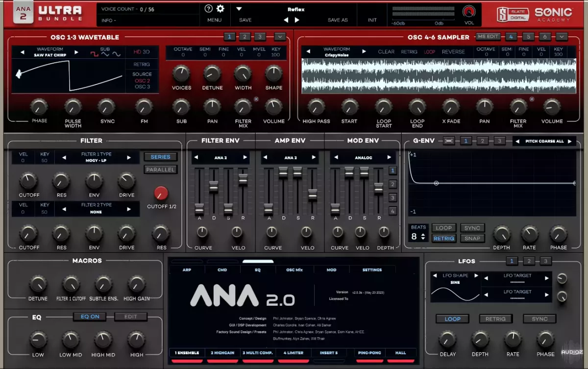Enable LOOP in the LFOs section
The image size is (588, 369).
point(452,319)
